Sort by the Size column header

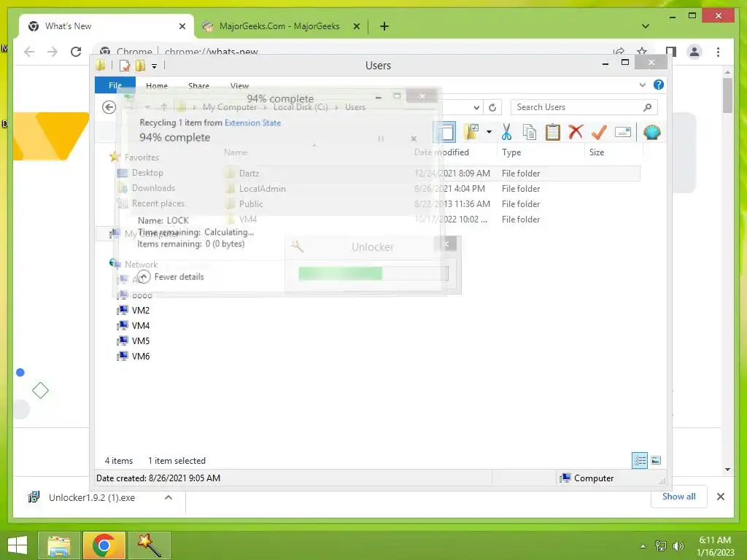click(597, 152)
